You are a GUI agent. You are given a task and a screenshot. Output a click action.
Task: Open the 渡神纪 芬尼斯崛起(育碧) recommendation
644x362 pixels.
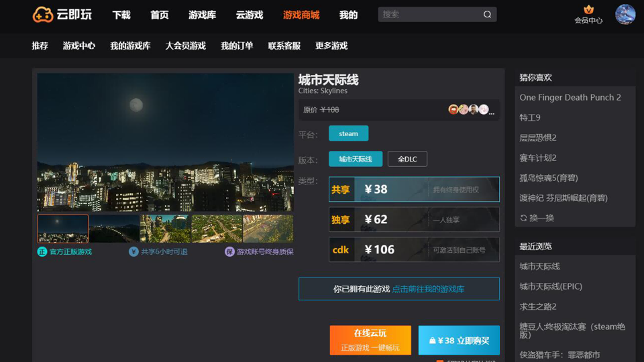(x=563, y=198)
